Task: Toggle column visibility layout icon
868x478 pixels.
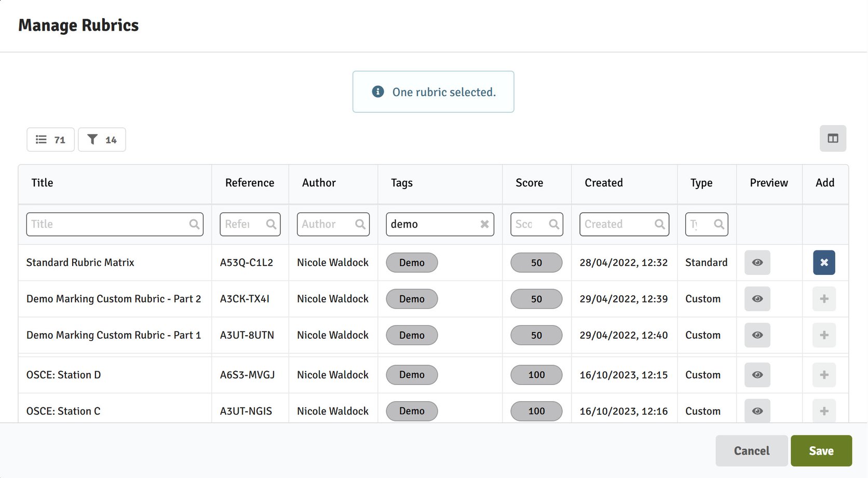Action: pos(833,139)
